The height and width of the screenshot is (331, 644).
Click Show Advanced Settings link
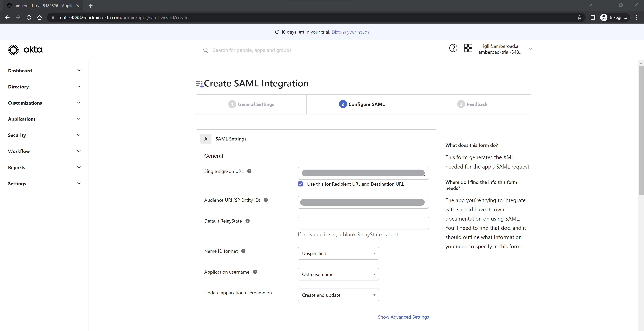[403, 317]
